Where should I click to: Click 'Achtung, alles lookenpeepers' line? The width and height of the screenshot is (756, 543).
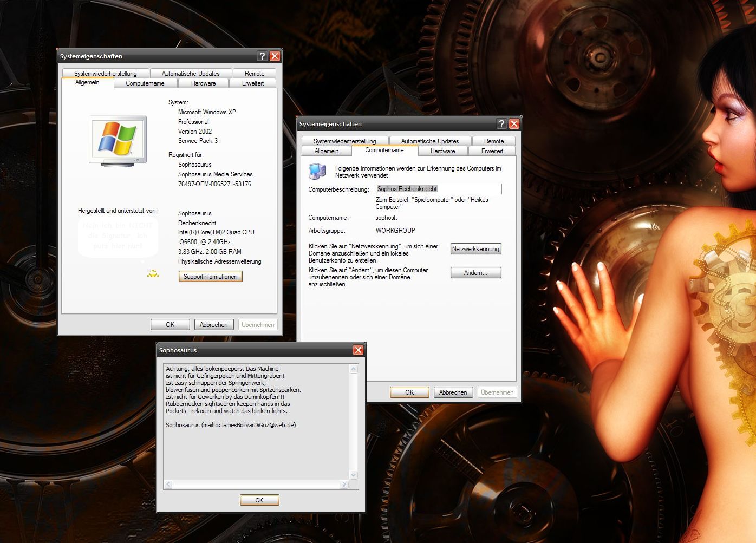coord(222,369)
